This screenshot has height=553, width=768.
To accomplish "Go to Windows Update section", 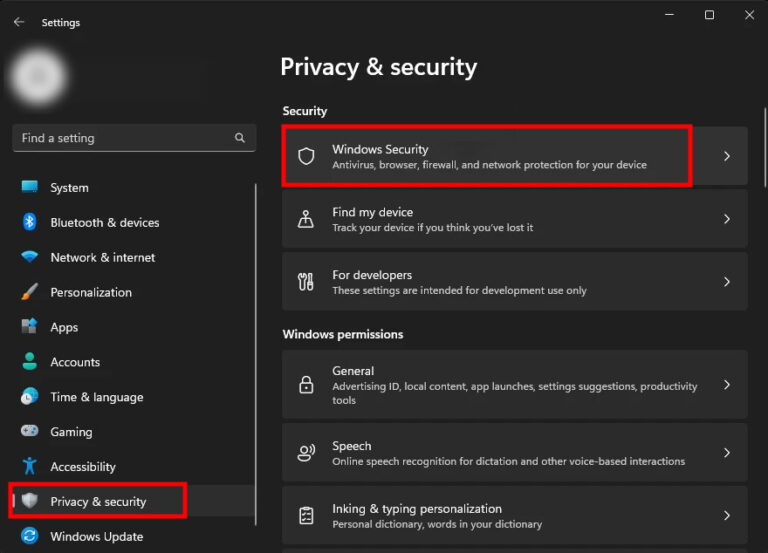I will point(96,536).
